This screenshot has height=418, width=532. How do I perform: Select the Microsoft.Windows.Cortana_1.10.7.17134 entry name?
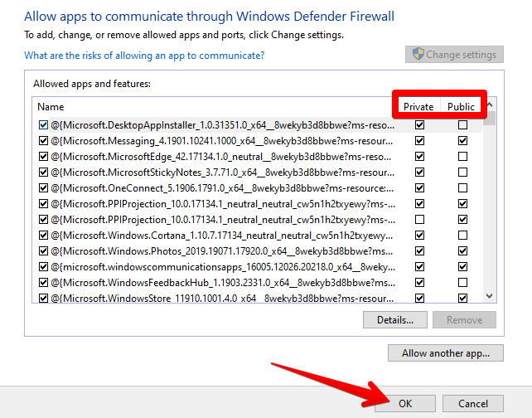tap(222, 236)
